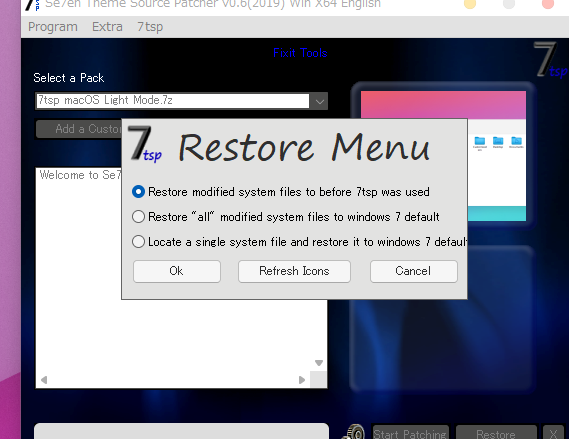Cancel the Restore Menu dialog

413,271
